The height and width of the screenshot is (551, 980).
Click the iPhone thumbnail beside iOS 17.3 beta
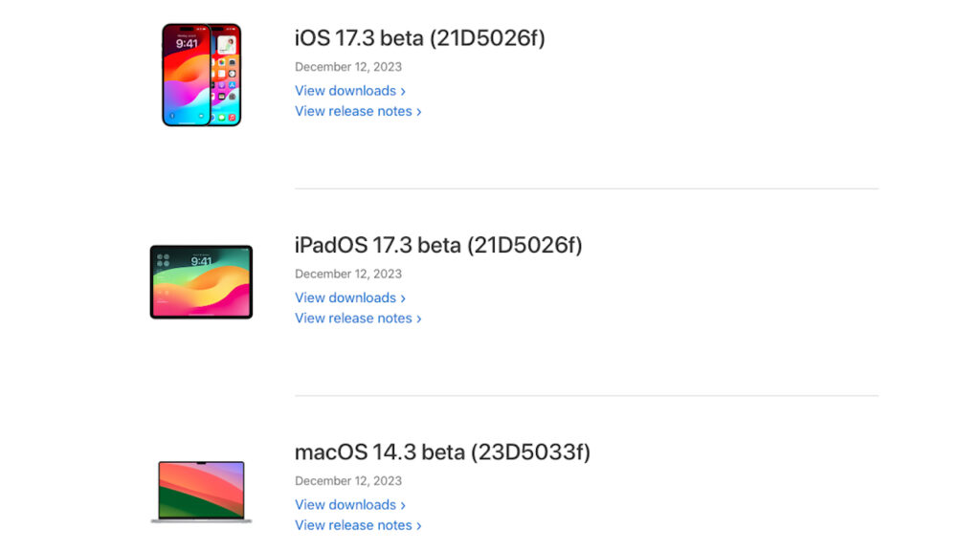pyautogui.click(x=201, y=74)
